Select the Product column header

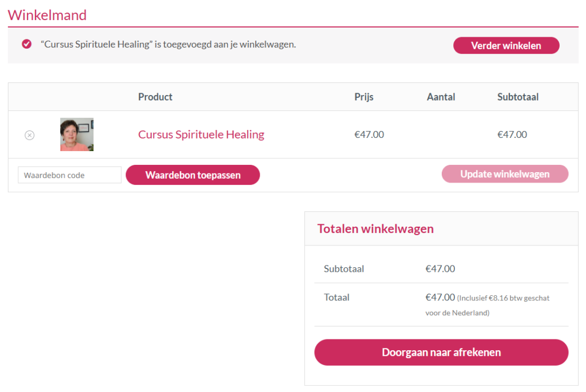tap(155, 97)
